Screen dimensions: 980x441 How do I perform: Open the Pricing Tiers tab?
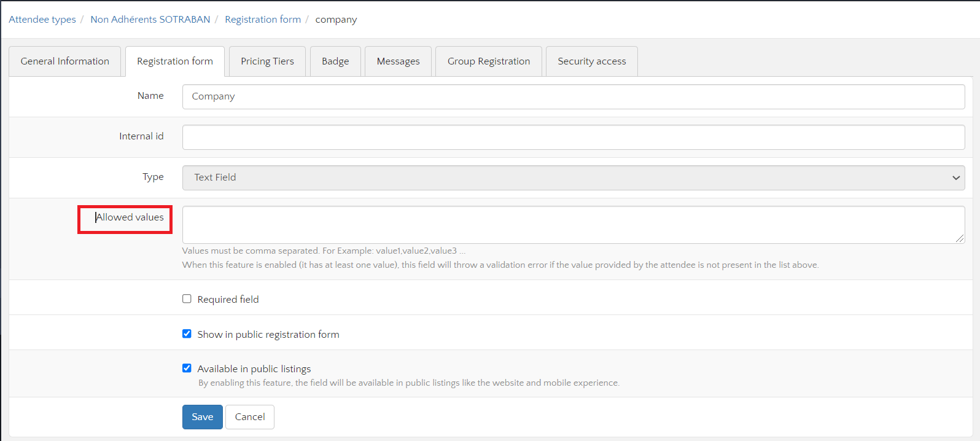point(267,61)
